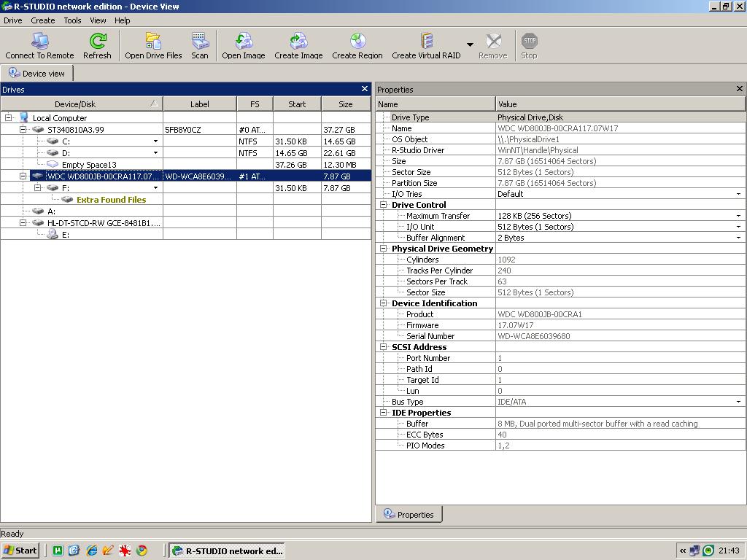Screen dimensions: 747x560
Task: Collapse the Device Identification group
Action: [x=384, y=303]
